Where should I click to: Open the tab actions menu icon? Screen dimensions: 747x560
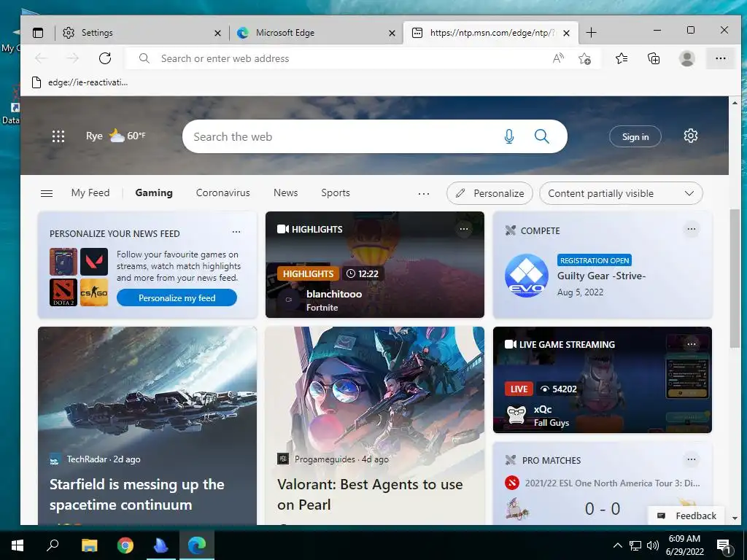tap(38, 33)
